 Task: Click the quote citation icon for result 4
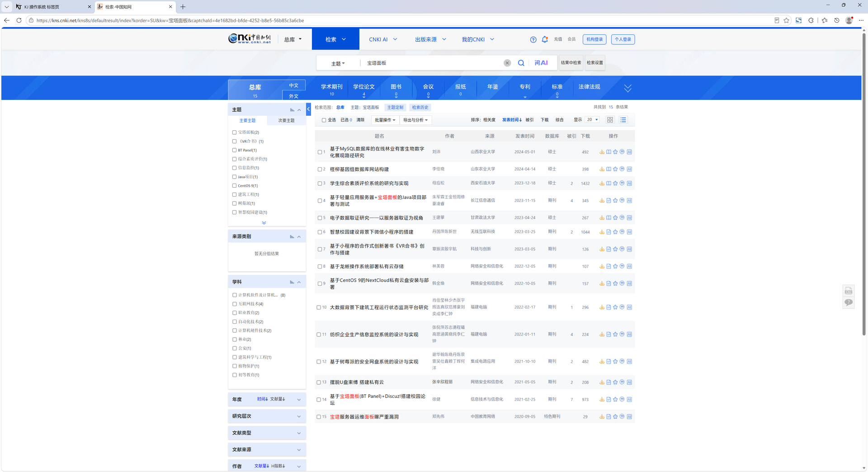coord(622,200)
